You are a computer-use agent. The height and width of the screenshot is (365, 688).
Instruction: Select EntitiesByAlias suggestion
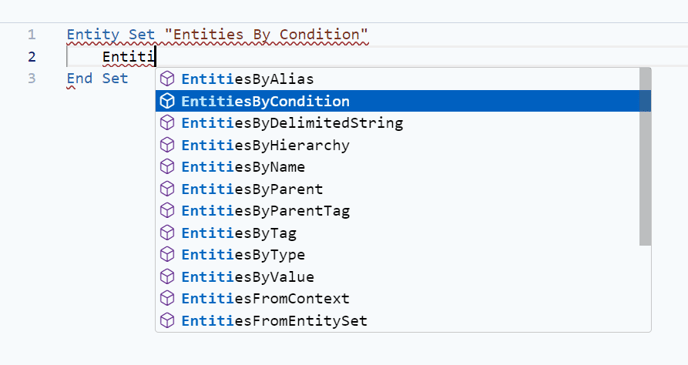[x=398, y=79]
